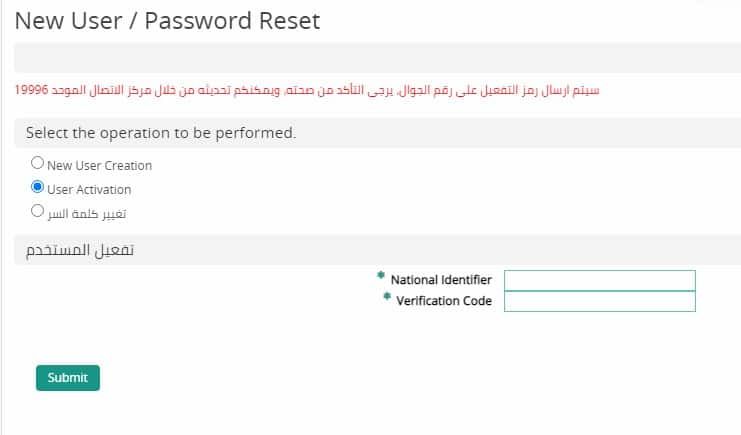Click the "Verification Code" field label
Screen dimensions: 741x435
point(444,301)
